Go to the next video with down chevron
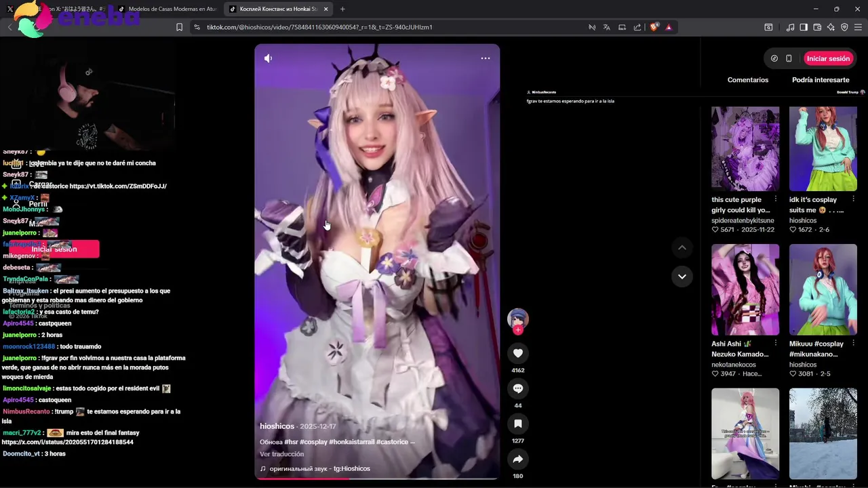 (x=682, y=277)
